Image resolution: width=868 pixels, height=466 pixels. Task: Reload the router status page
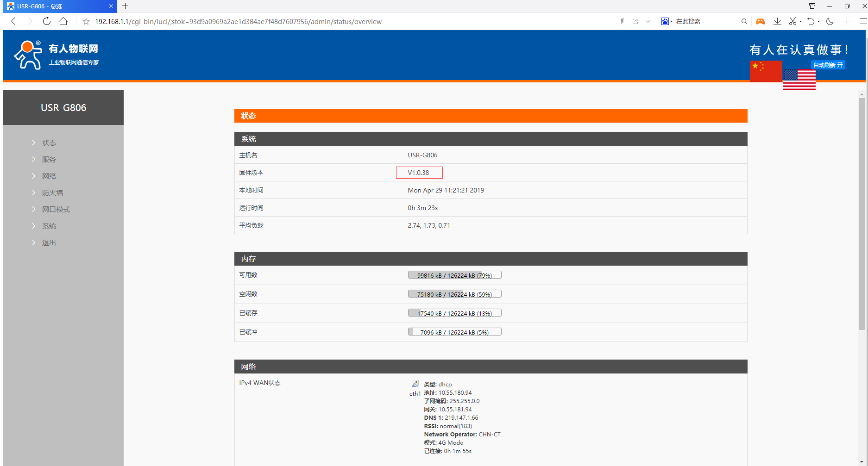(x=47, y=21)
